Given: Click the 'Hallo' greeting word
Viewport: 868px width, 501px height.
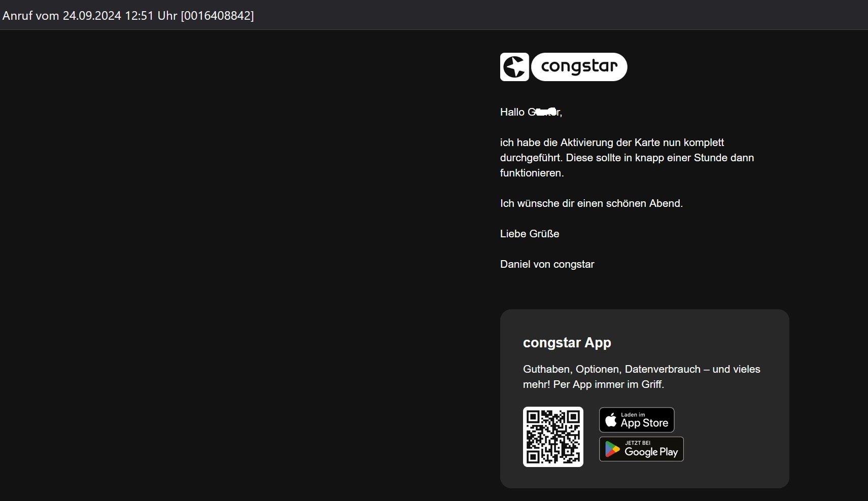Looking at the screenshot, I should point(512,112).
